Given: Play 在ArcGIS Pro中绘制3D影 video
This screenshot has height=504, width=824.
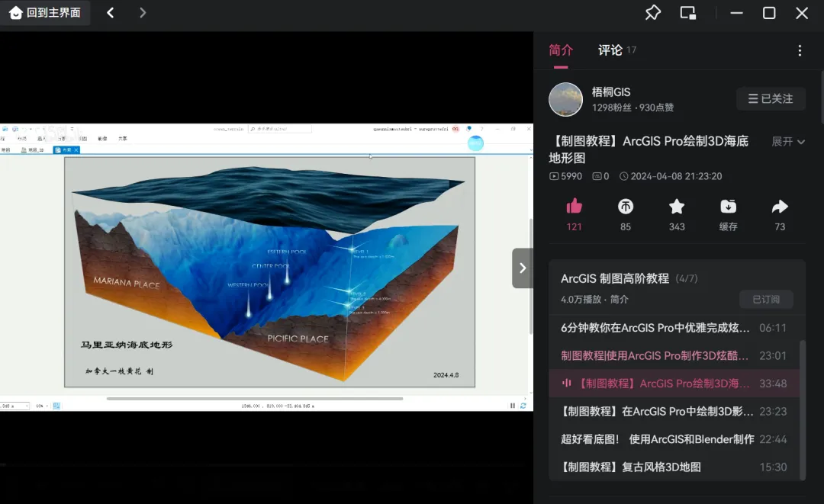Looking at the screenshot, I should pyautogui.click(x=674, y=411).
